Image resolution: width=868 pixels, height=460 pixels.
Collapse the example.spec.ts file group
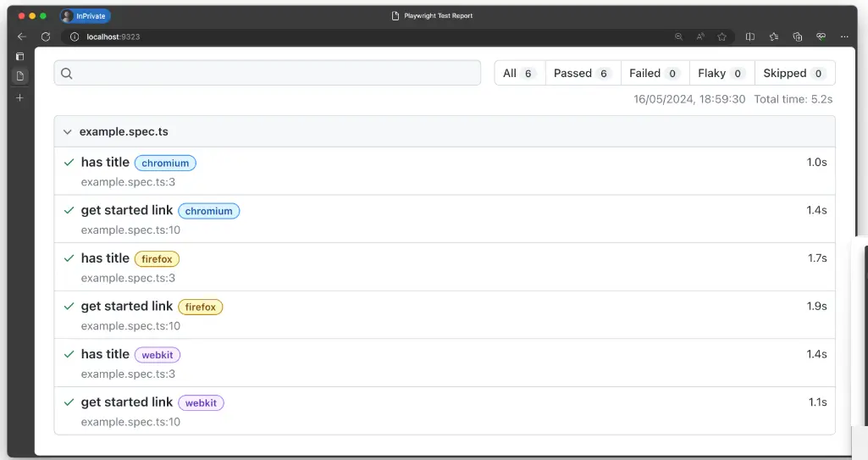[x=67, y=132]
